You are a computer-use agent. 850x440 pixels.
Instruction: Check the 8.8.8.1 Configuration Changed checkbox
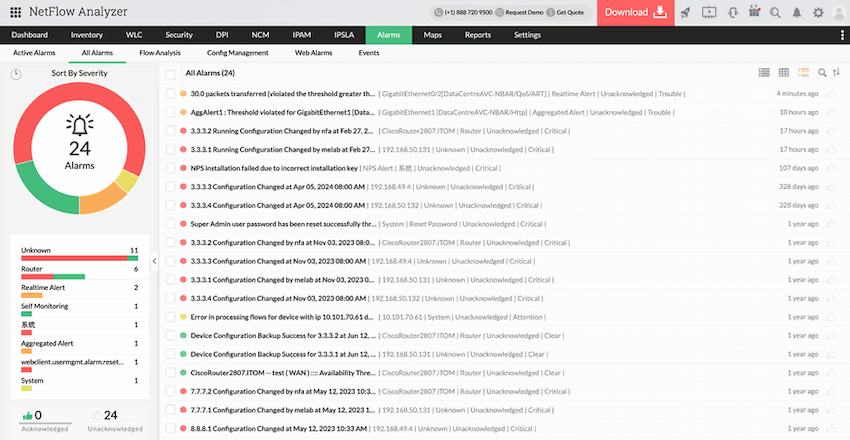pos(171,428)
